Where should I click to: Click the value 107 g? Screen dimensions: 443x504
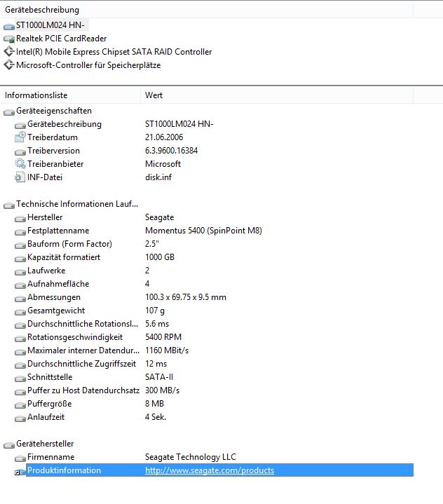[x=155, y=311]
